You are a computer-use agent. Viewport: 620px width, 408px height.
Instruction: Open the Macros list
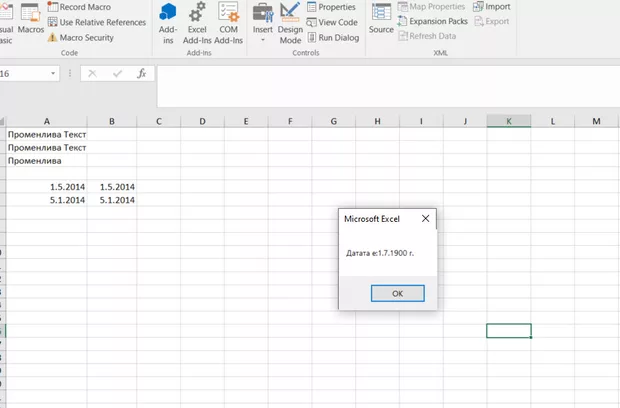(30, 18)
